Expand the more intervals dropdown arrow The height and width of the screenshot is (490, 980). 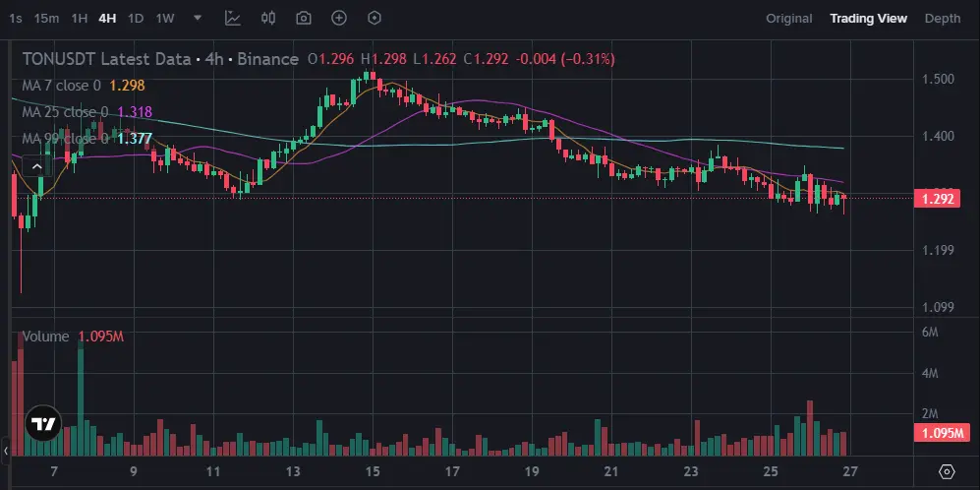(199, 18)
